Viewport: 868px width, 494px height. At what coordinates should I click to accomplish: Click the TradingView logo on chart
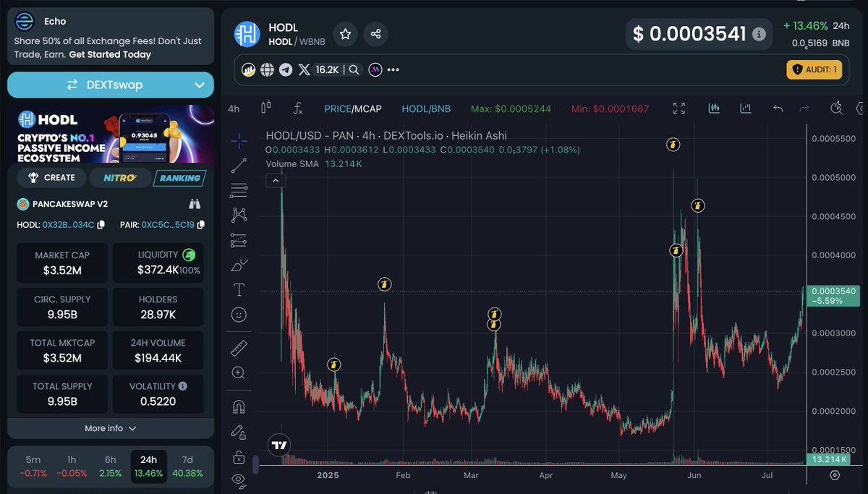coord(279,446)
